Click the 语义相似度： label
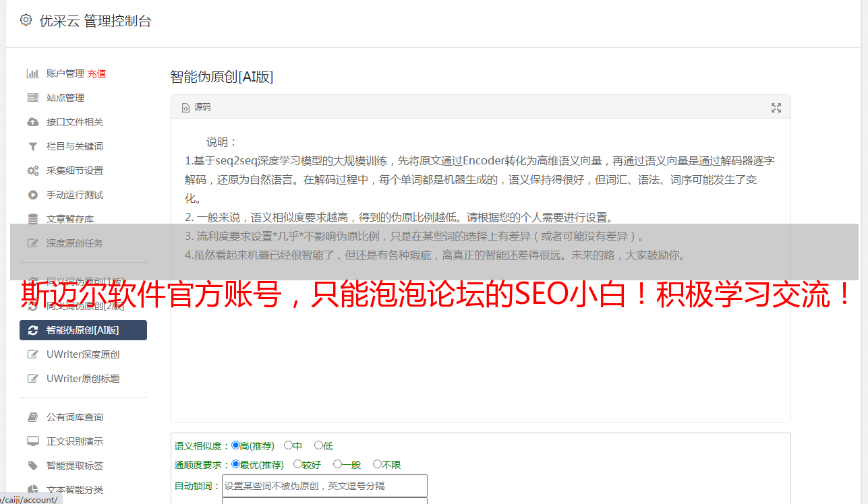This screenshot has height=504, width=868. (x=202, y=446)
